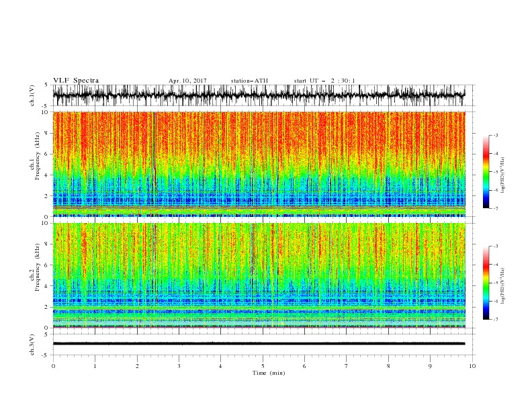532x411 pixels.
Task: Click the "-7" label on upper colorbar
Action: 495,208
